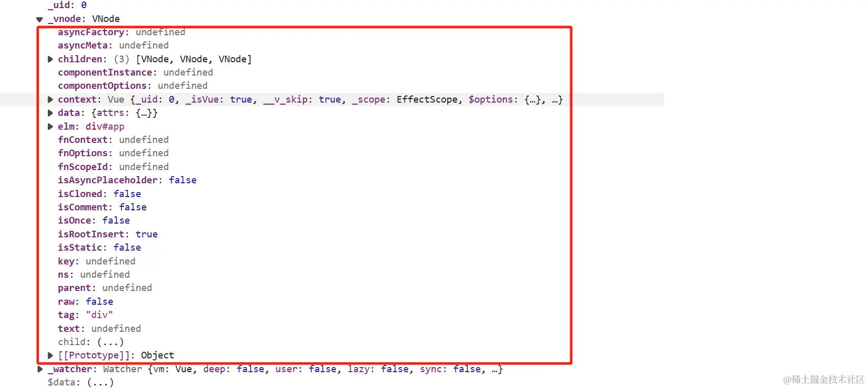This screenshot has width=868, height=388.
Task: Select the tag: "div" row
Action: click(x=85, y=315)
